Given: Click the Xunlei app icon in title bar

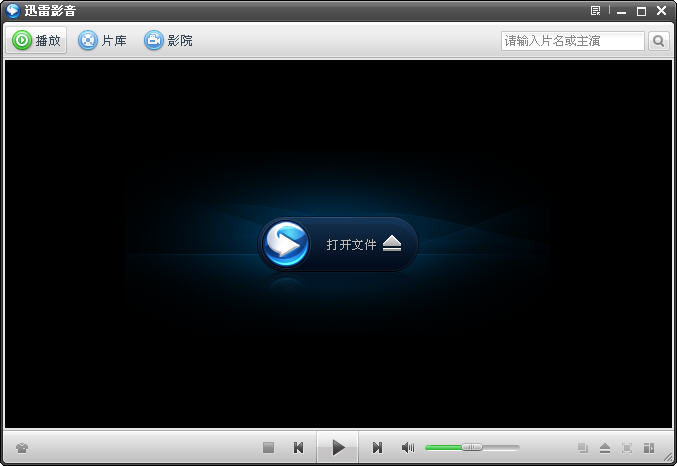Looking at the screenshot, I should point(13,10).
